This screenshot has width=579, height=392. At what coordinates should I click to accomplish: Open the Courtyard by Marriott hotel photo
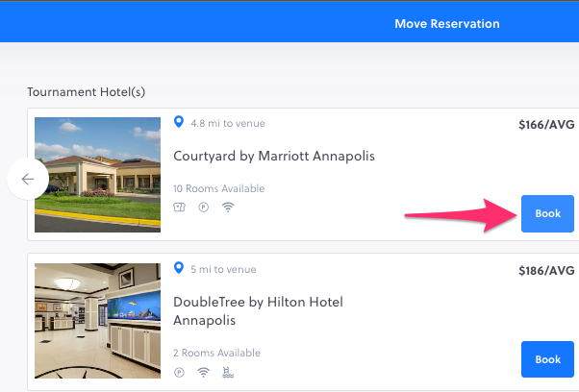(x=97, y=175)
